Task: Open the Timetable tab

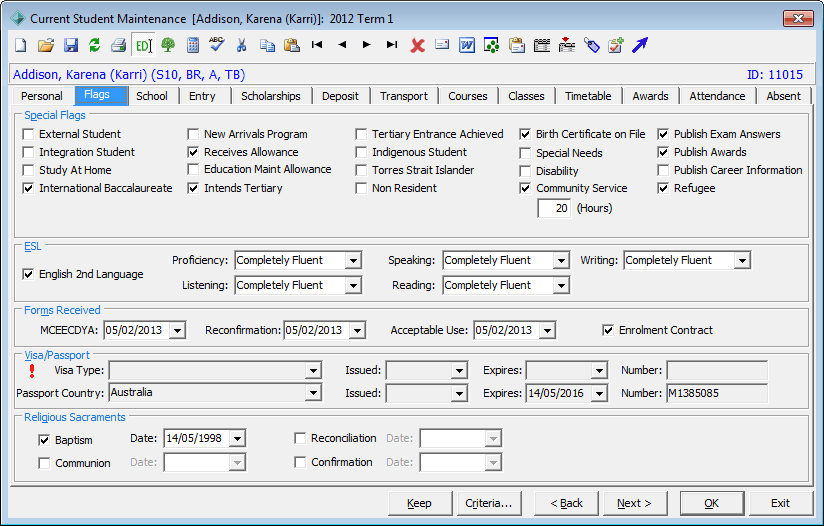Action: click(x=588, y=96)
